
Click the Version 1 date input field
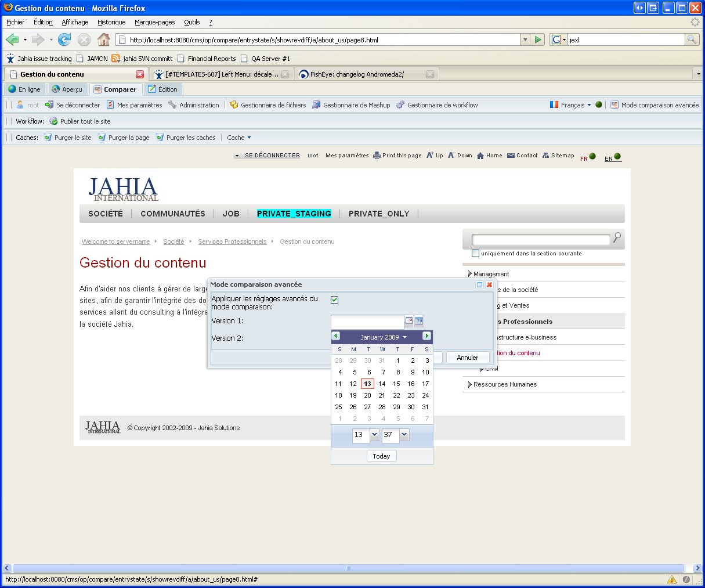(367, 321)
